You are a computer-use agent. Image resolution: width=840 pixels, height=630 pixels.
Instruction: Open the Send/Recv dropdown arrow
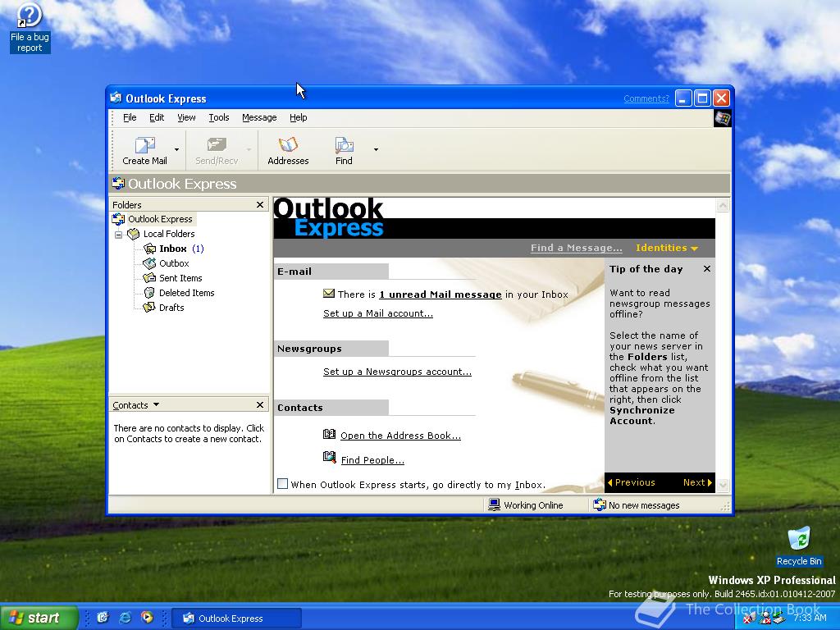[x=249, y=150]
